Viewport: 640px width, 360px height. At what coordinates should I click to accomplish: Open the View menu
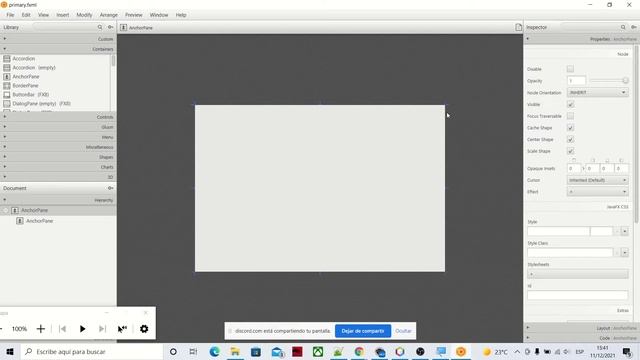43,15
